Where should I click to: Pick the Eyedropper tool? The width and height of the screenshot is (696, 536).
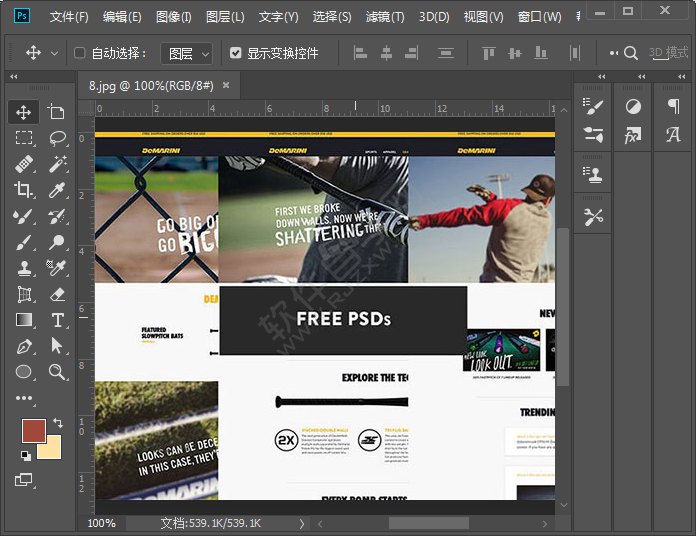[x=57, y=189]
